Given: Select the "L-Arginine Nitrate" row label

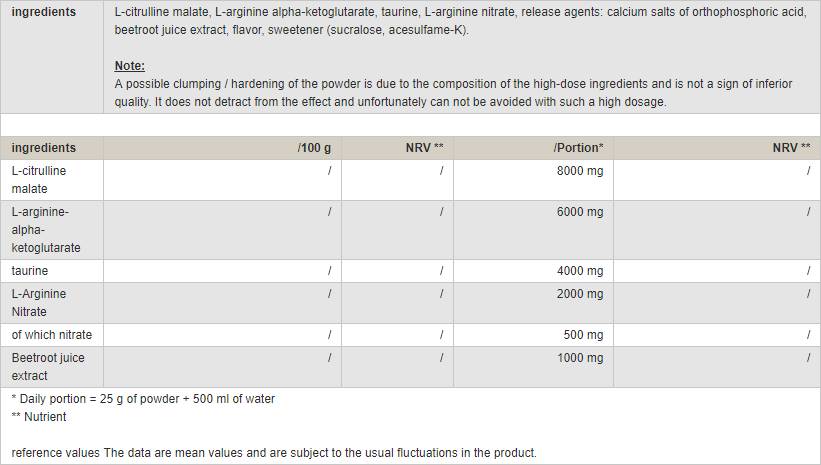Looking at the screenshot, I should pos(39,303).
